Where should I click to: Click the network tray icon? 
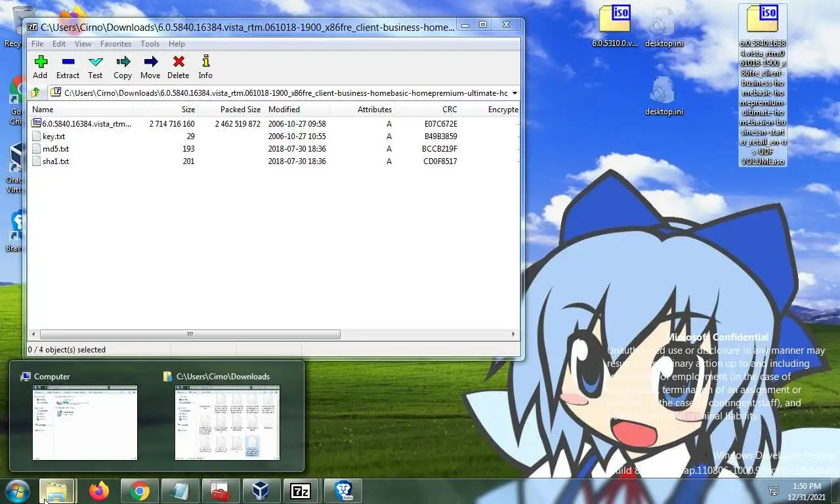[774, 491]
